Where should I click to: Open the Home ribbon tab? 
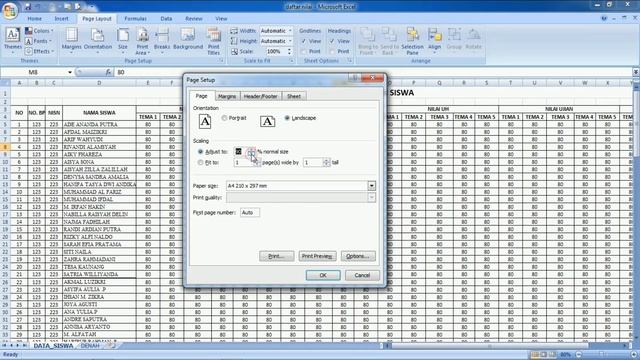pyautogui.click(x=35, y=19)
